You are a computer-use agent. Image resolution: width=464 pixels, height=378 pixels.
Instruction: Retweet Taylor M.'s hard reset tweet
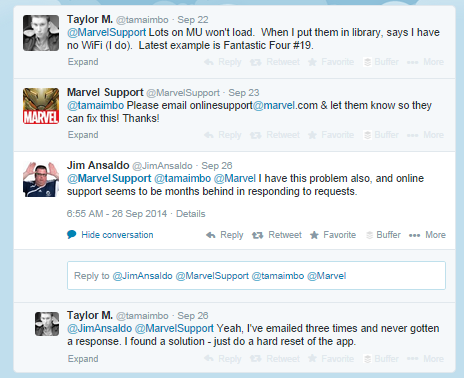[275, 359]
